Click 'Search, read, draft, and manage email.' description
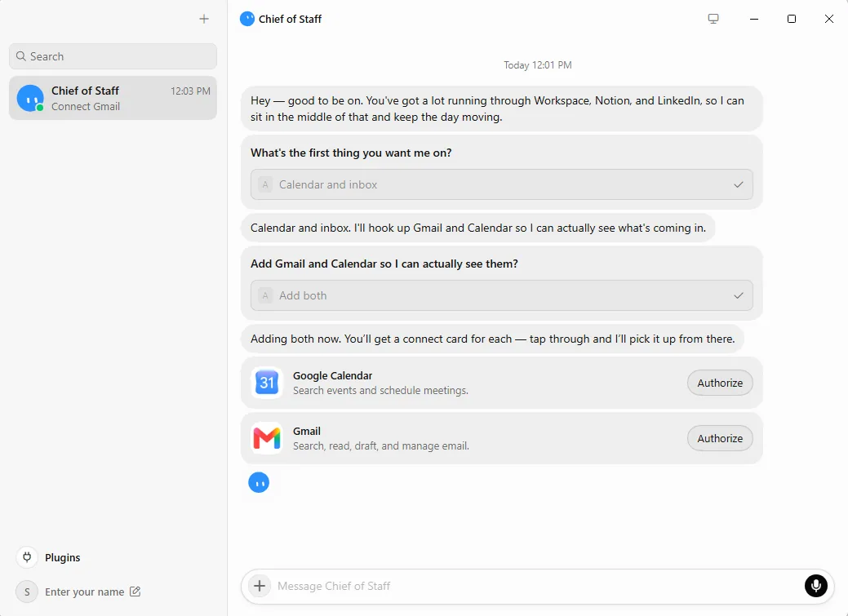Viewport: 848px width, 616px height. coord(380,445)
